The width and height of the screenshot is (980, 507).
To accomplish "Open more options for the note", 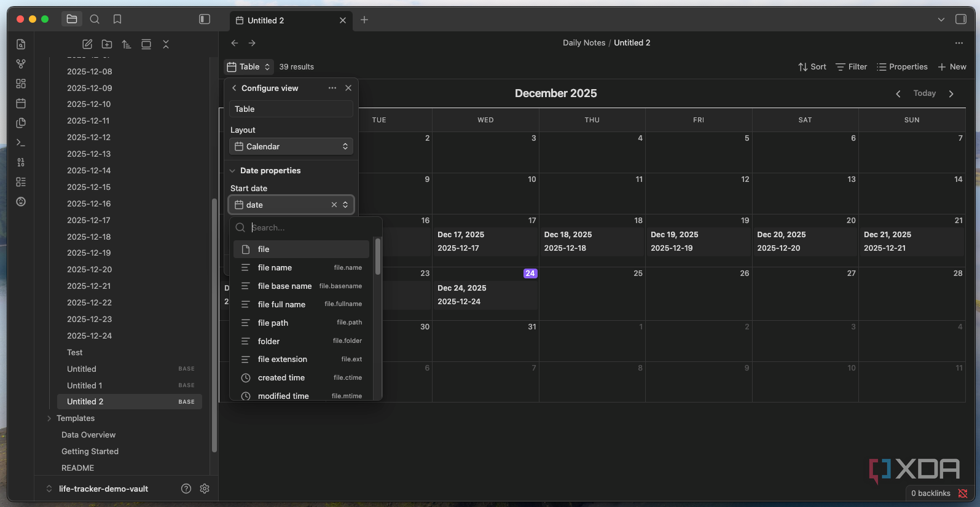I will point(959,43).
